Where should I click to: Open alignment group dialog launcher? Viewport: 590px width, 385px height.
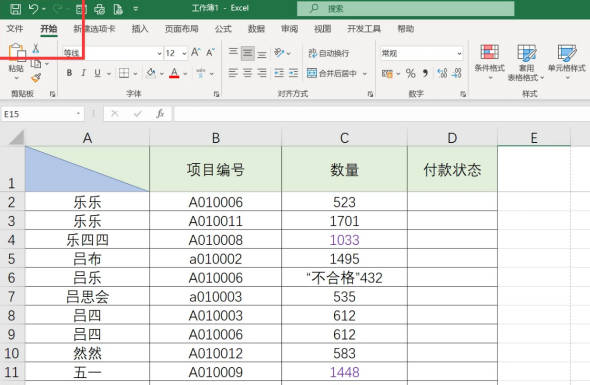click(370, 94)
